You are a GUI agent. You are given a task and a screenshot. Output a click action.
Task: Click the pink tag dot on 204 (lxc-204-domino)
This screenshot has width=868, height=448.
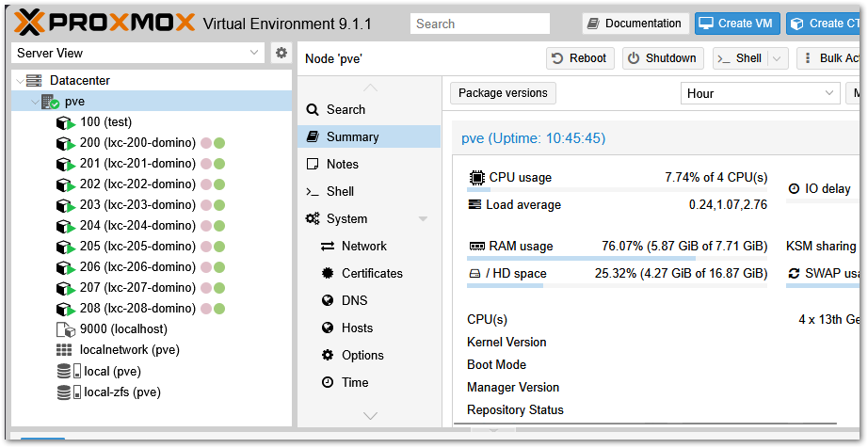pos(206,226)
